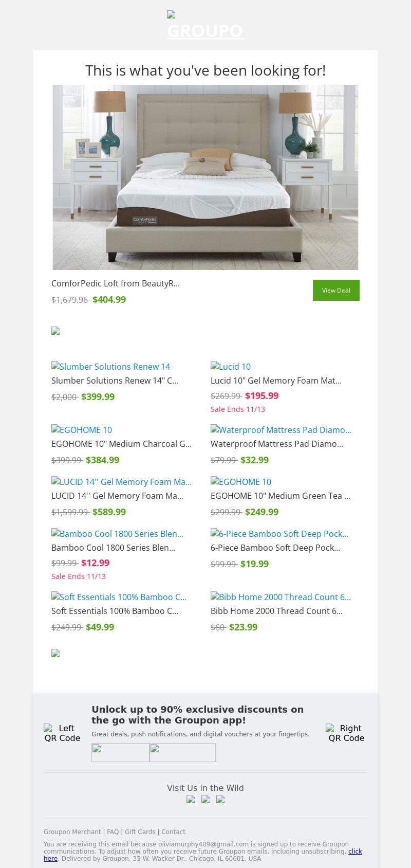Click the Left QR Code image
The width and height of the screenshot is (411, 868).
click(x=62, y=733)
